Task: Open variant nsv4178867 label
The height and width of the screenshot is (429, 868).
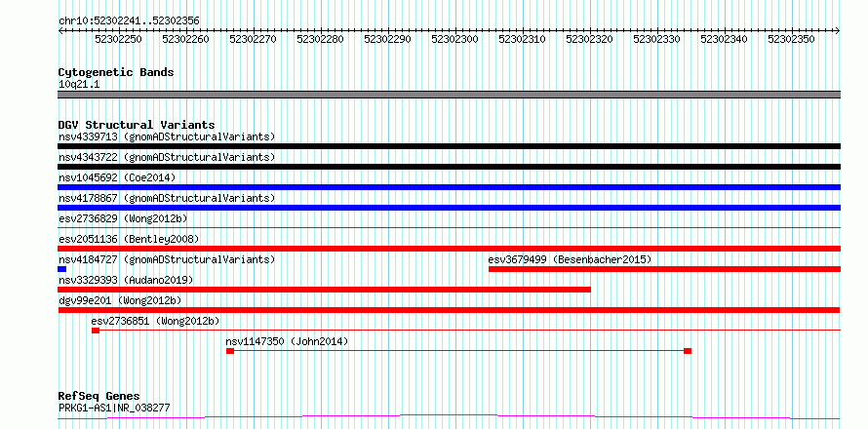Action: click(167, 198)
